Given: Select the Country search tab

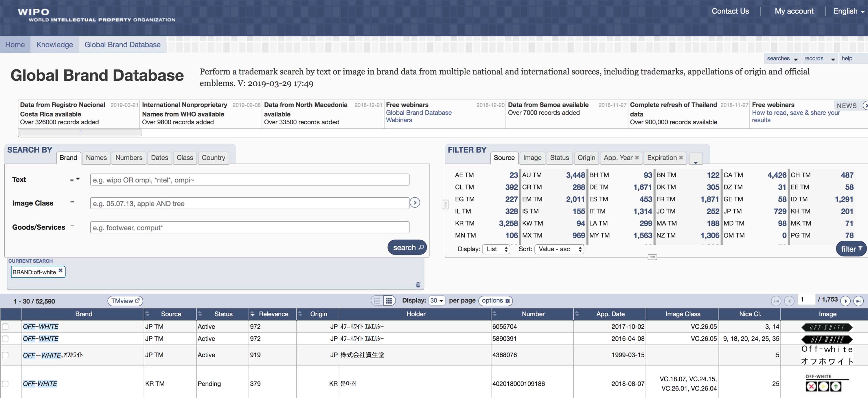Looking at the screenshot, I should [213, 158].
